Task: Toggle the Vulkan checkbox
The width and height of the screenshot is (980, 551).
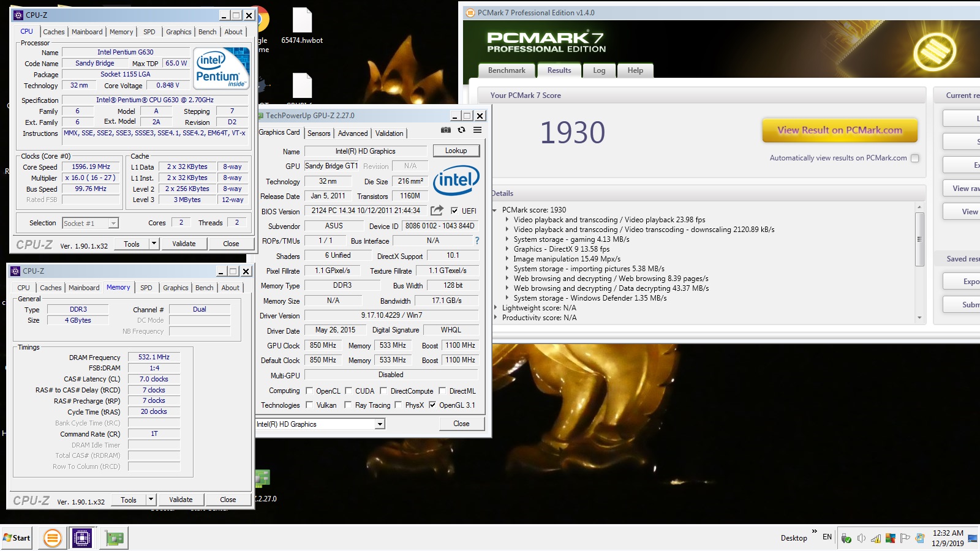Action: tap(309, 405)
